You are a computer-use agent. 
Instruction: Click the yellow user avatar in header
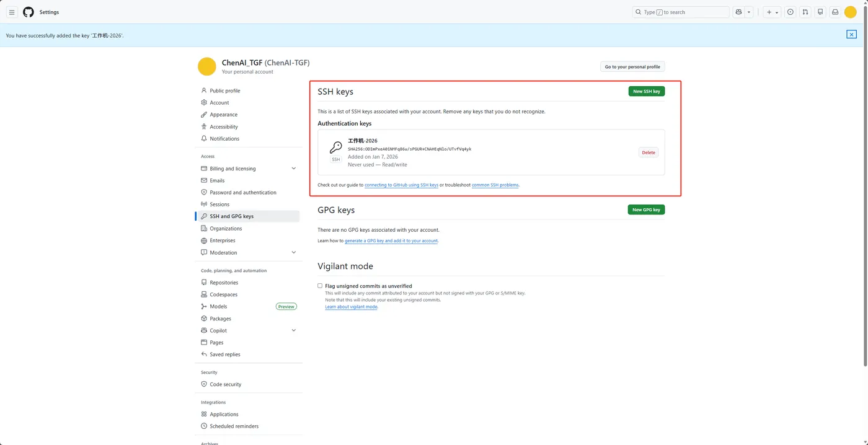(x=851, y=12)
